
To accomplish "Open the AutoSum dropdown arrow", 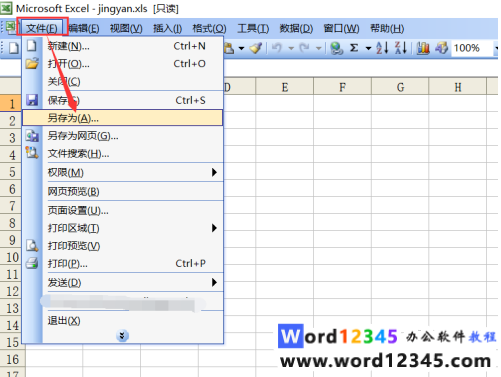I will [x=368, y=48].
